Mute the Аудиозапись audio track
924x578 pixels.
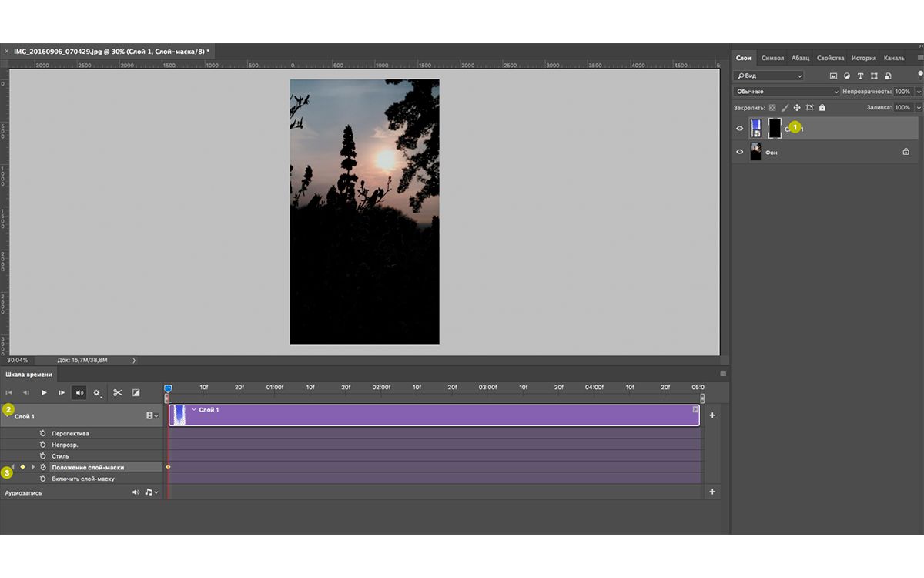coord(136,492)
